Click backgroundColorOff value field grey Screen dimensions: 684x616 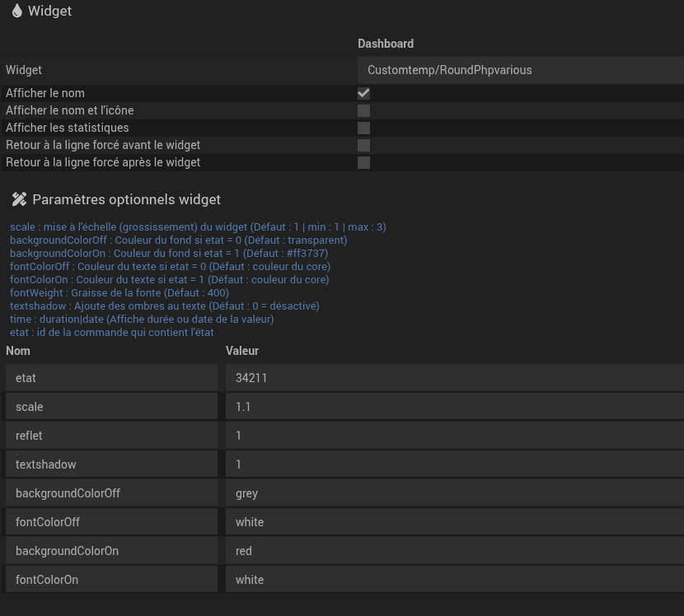[x=453, y=493]
